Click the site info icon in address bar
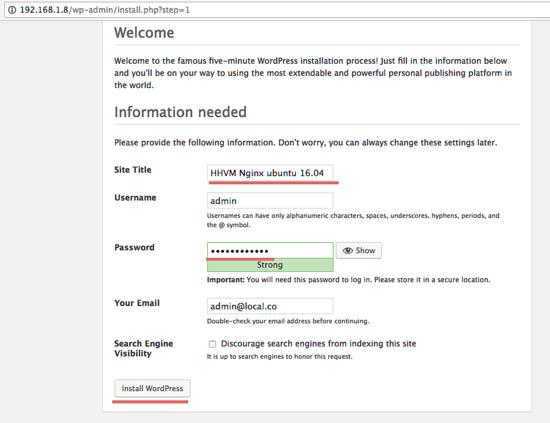This screenshot has width=550, height=423. (12, 10)
